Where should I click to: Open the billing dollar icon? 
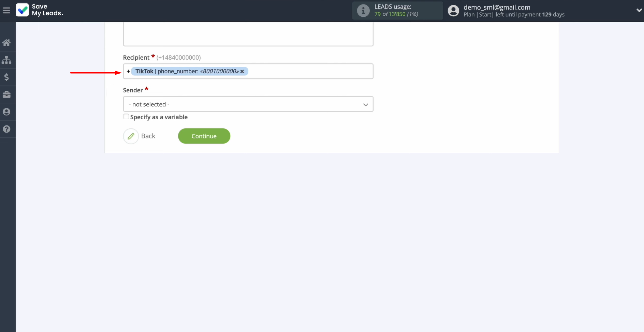tap(7, 77)
